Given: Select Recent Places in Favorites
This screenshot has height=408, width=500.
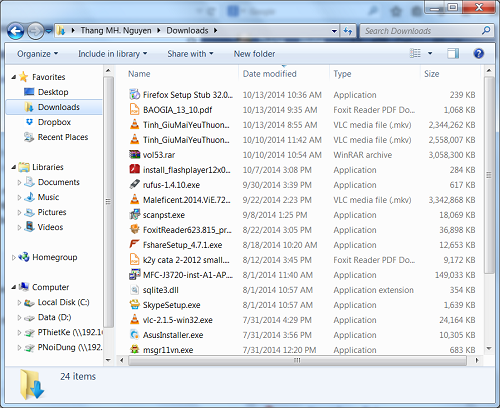Looking at the screenshot, I should (63, 137).
